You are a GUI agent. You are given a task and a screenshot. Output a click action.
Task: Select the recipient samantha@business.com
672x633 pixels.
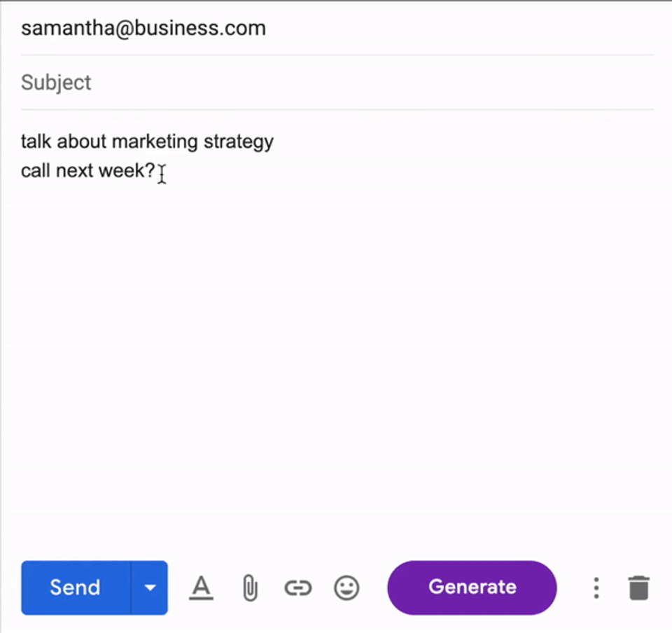coord(143,28)
